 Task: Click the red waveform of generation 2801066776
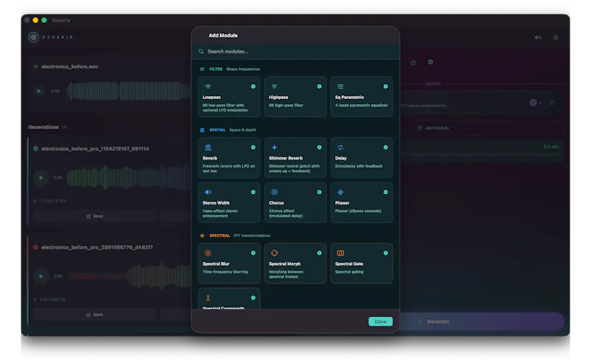pos(129,276)
